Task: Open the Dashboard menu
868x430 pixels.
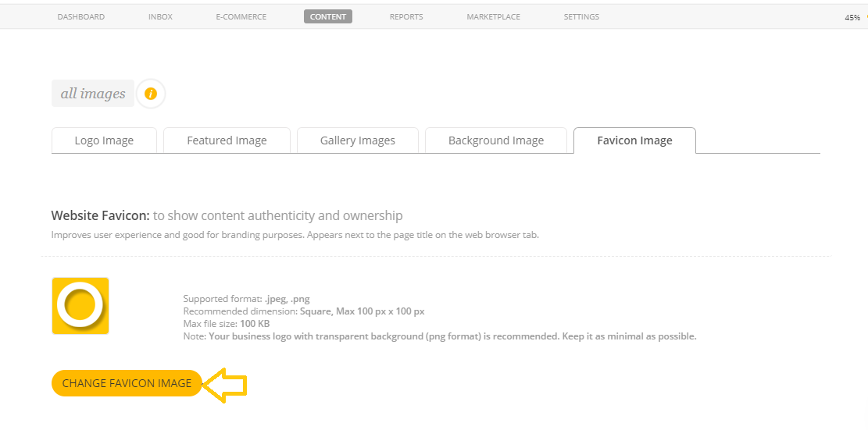Action: pos(80,17)
